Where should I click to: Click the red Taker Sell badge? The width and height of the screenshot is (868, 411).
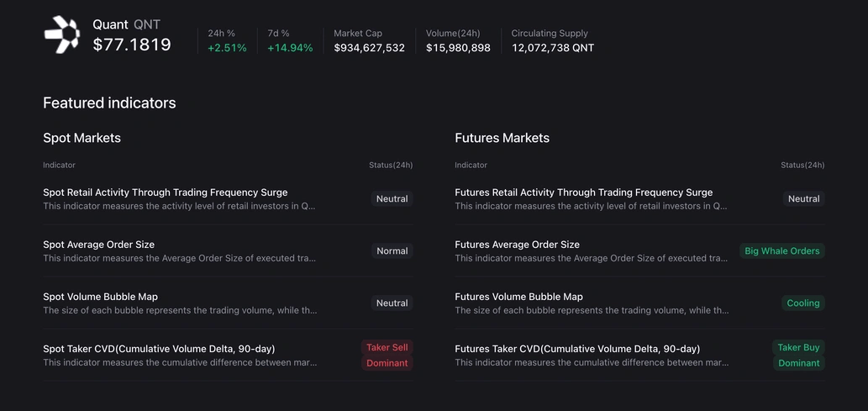(x=387, y=347)
